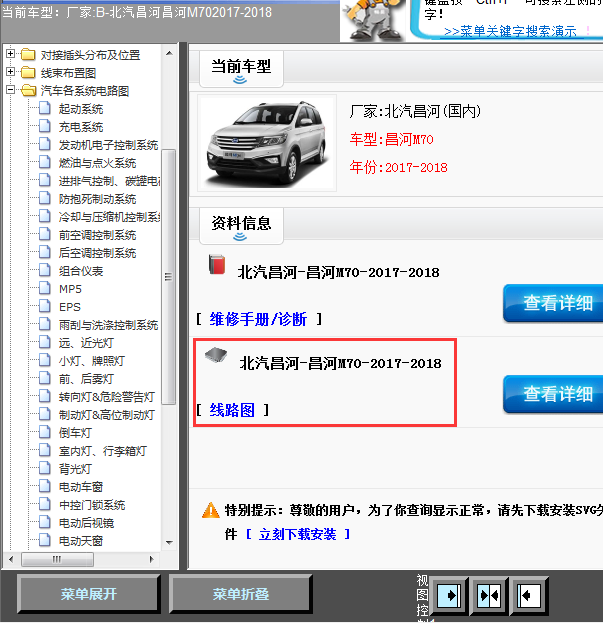Open 燃油与点火系统 item
This screenshot has width=603, height=623.
click(x=97, y=163)
